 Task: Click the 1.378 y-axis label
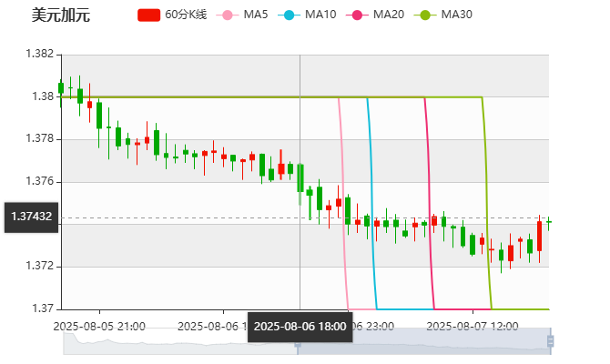pyautogui.click(x=40, y=138)
